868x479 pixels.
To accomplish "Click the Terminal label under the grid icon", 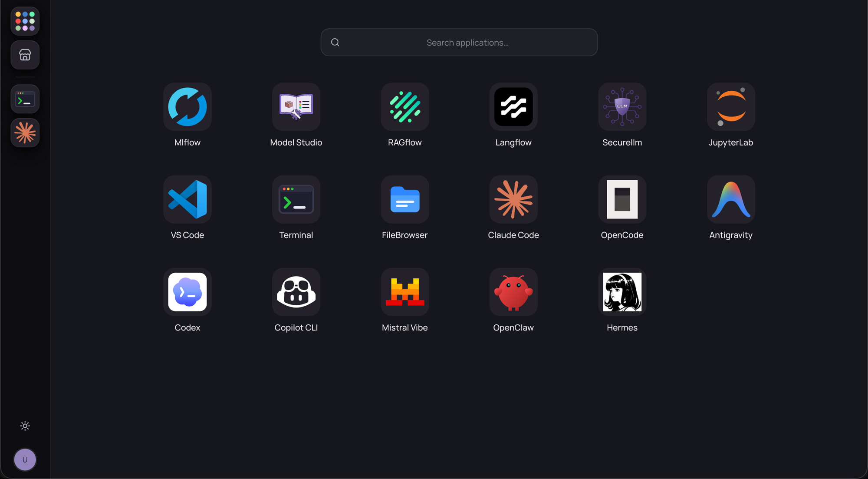I will pyautogui.click(x=296, y=235).
